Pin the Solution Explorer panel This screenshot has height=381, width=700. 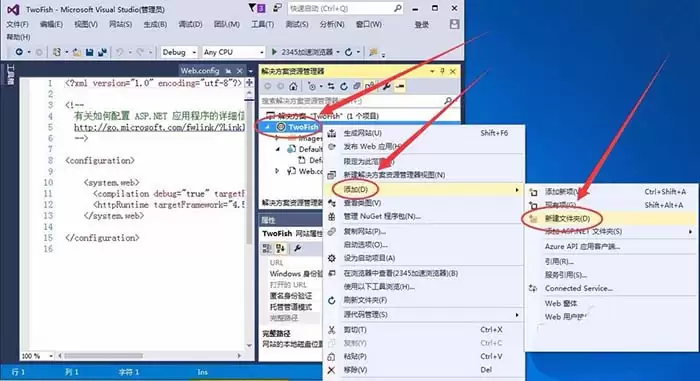point(442,71)
